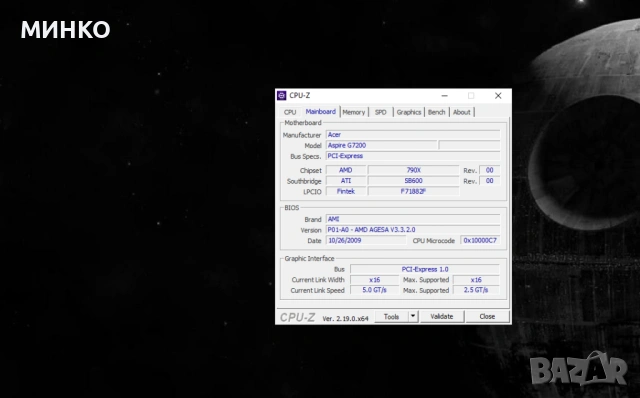This screenshot has height=398, width=640.
Task: Click the CPU-Z app icon in title bar
Action: tap(281, 96)
